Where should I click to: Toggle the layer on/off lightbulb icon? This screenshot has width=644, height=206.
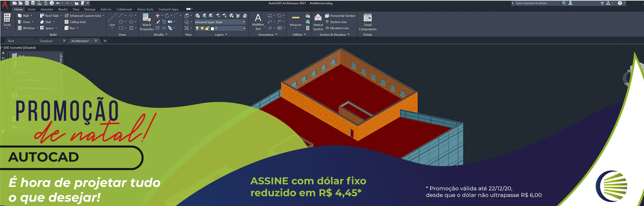click(197, 28)
